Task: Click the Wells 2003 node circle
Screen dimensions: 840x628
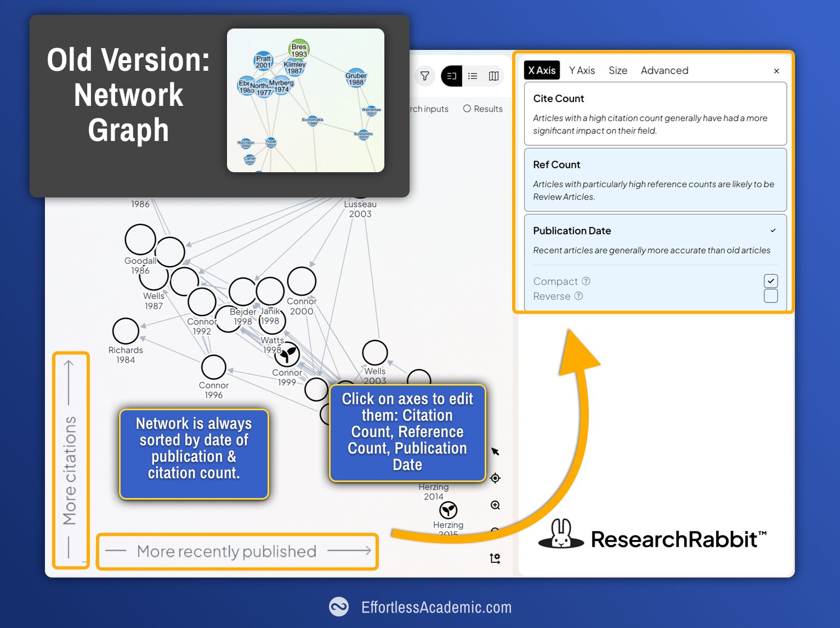Action: [x=375, y=353]
